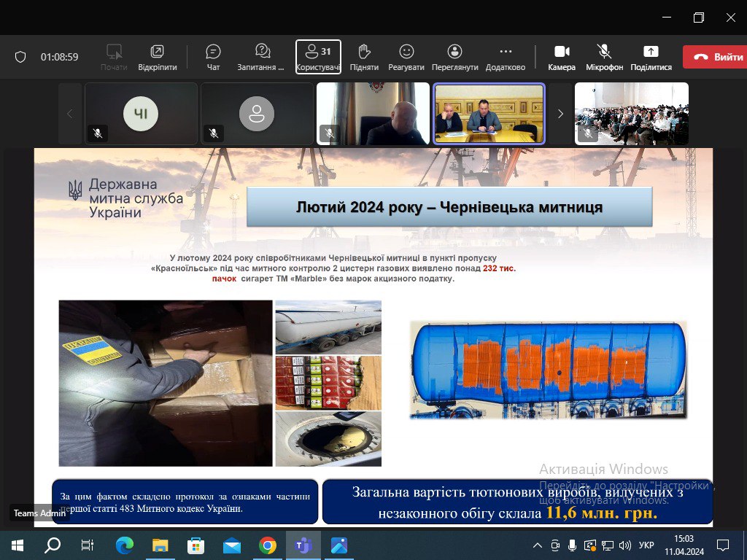Image resolution: width=747 pixels, height=560 pixels.
Task: Show next participants with right arrow
Action: [x=560, y=114]
